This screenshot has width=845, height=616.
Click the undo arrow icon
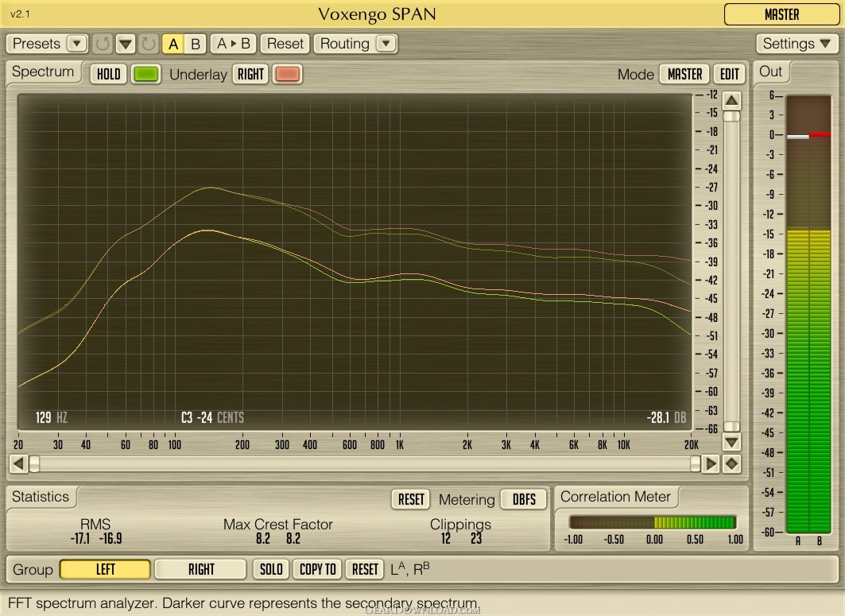point(103,44)
